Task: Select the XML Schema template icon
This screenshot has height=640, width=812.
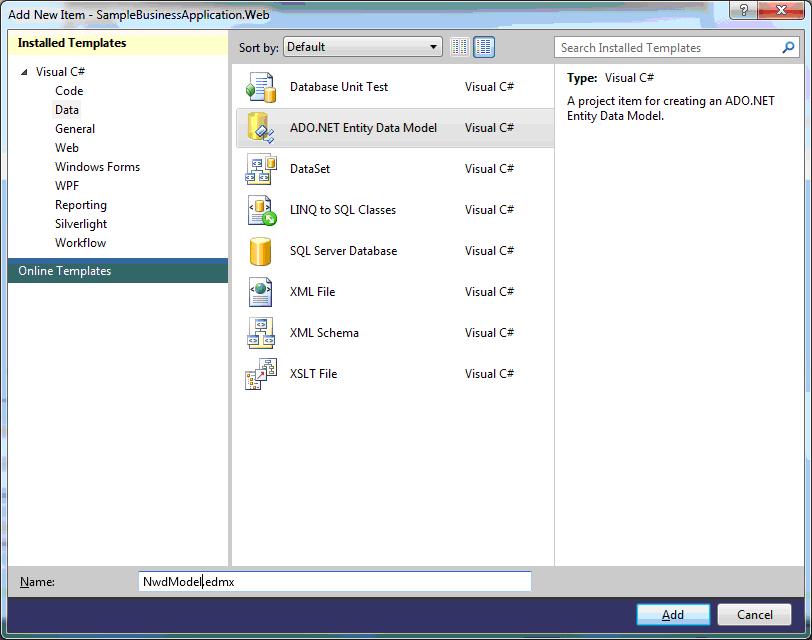Action: point(261,333)
